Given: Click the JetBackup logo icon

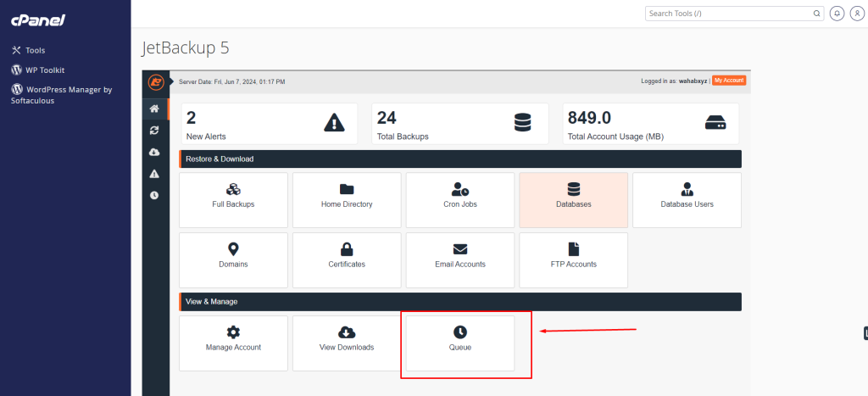Looking at the screenshot, I should point(155,81).
